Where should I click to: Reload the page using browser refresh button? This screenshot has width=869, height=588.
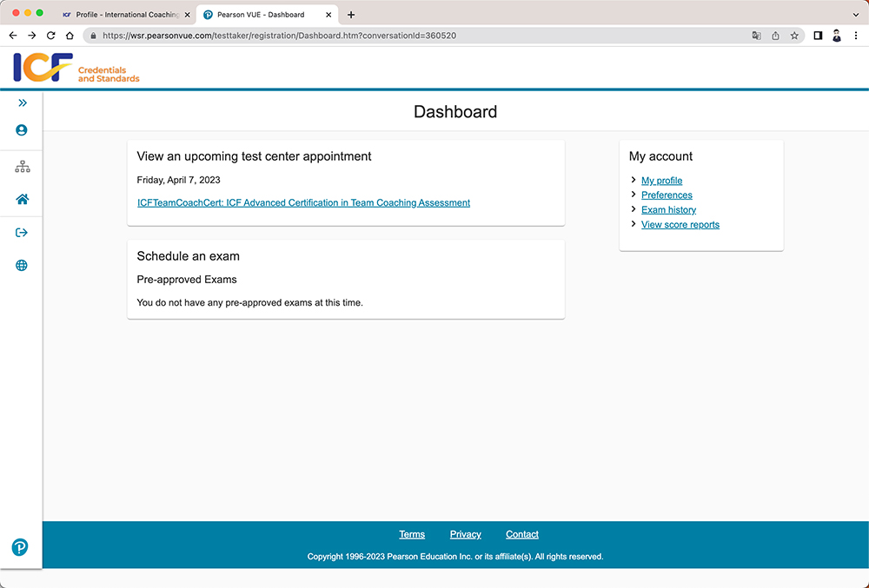click(50, 36)
